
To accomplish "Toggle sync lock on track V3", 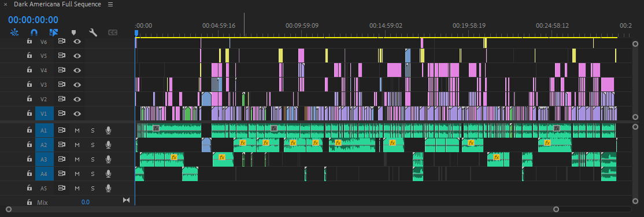I will point(62,84).
